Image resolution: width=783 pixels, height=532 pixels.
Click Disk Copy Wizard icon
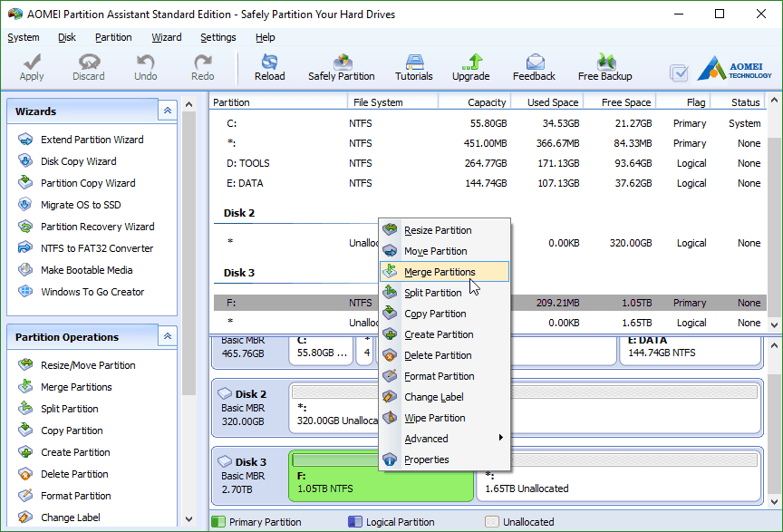coord(25,160)
